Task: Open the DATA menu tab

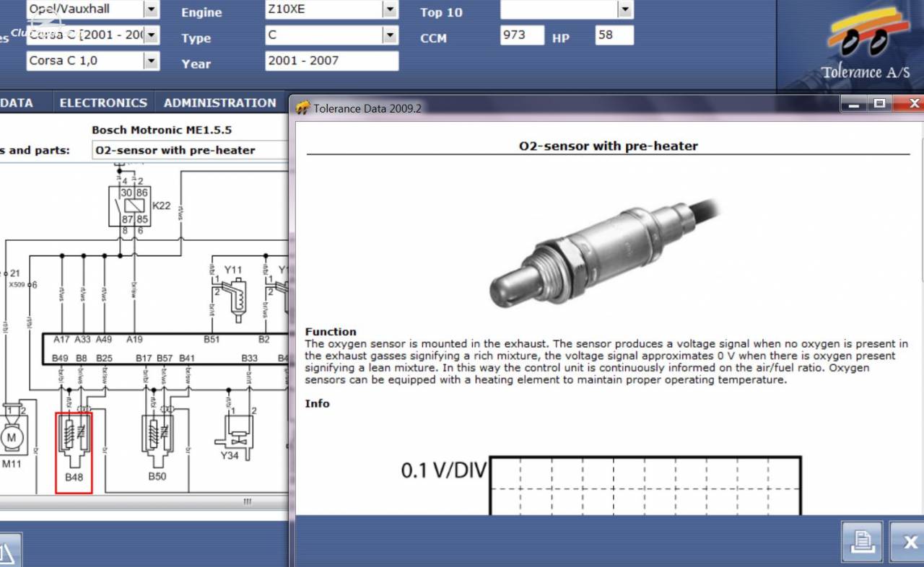Action: (x=17, y=103)
